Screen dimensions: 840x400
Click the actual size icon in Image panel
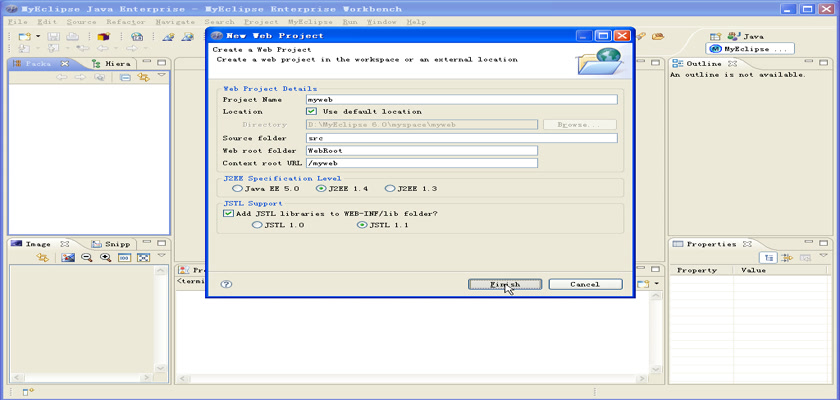click(124, 258)
